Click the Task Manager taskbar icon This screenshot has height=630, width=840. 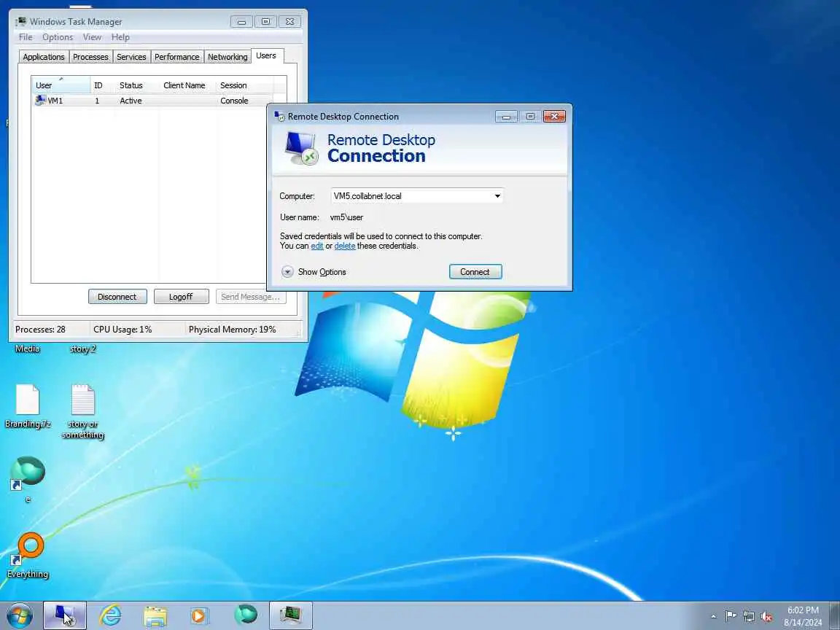[x=290, y=615]
